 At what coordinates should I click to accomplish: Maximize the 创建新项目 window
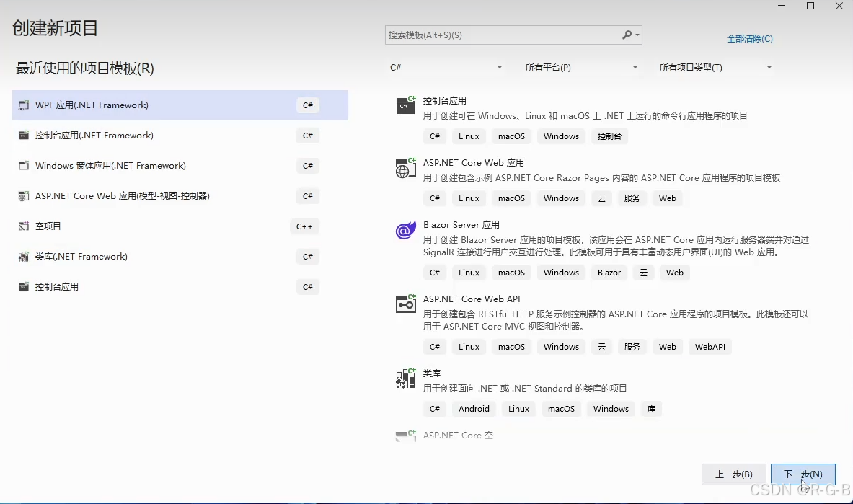pos(810,6)
